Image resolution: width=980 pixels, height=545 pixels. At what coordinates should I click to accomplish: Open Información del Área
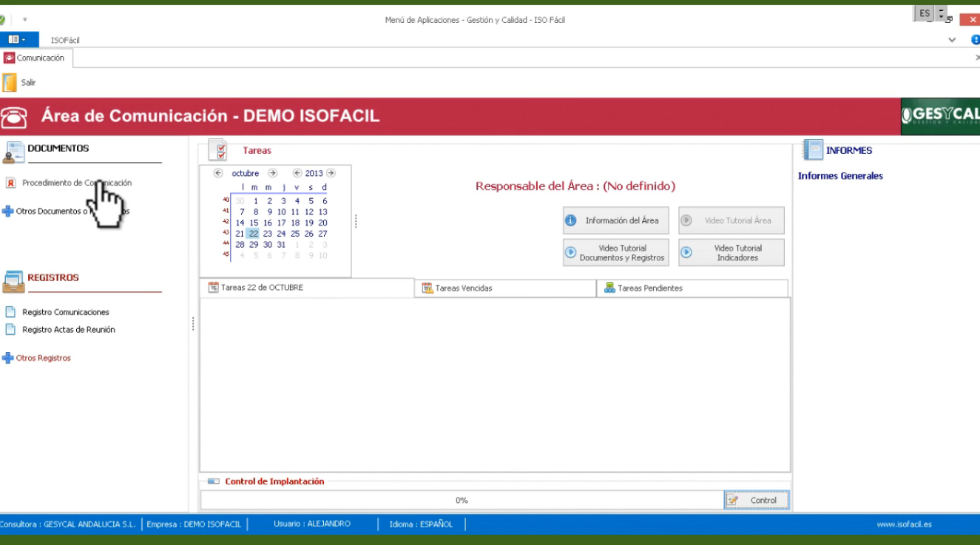point(616,220)
